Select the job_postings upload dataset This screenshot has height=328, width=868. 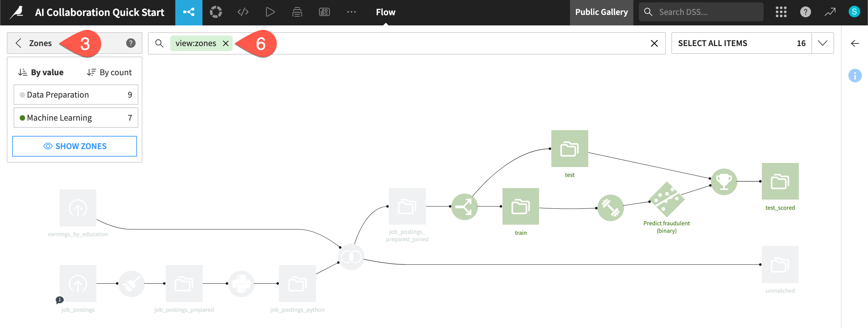(x=78, y=284)
